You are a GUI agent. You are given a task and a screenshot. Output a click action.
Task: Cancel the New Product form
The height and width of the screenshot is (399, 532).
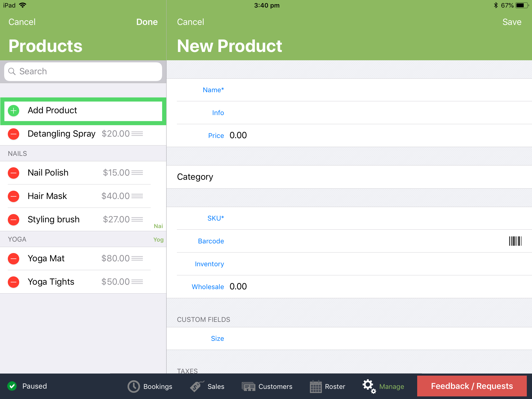pyautogui.click(x=191, y=22)
